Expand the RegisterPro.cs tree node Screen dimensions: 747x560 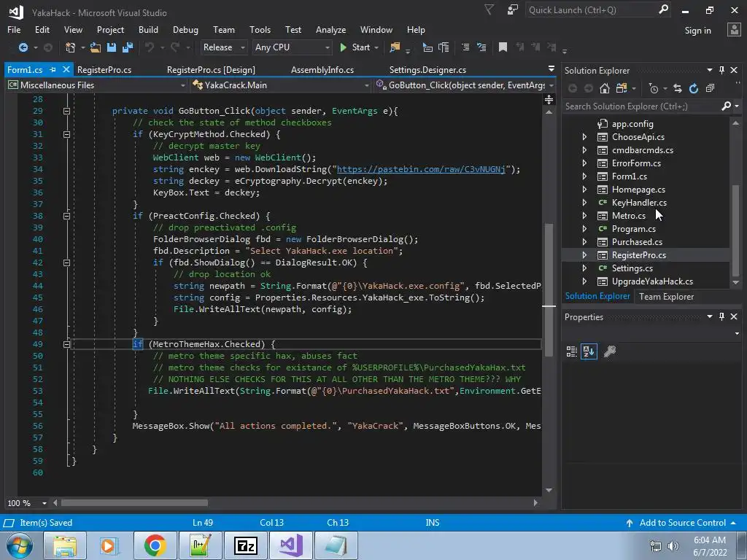click(x=584, y=254)
